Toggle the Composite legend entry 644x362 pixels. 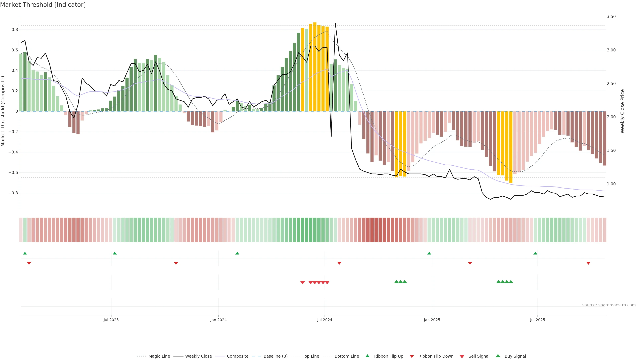coord(237,356)
